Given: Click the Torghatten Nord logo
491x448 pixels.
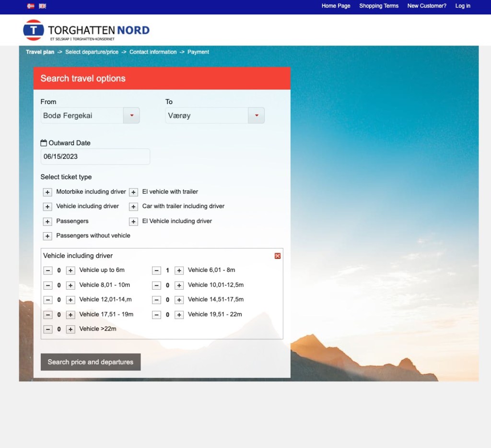Looking at the screenshot, I should pyautogui.click(x=86, y=30).
